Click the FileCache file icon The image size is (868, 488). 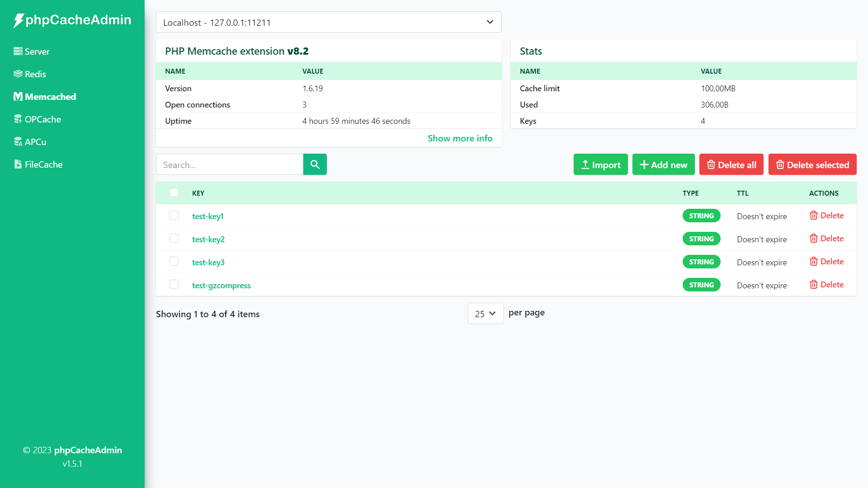18,164
